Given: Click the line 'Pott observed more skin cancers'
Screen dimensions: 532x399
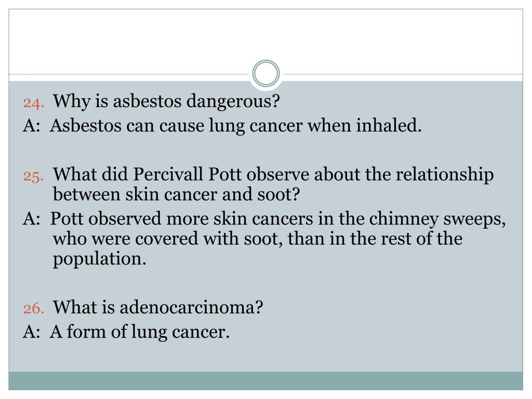Looking at the screenshot, I should (x=278, y=219).
